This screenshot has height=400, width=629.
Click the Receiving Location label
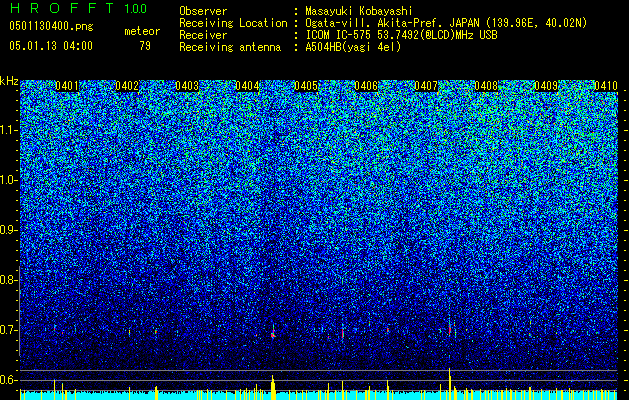coord(233,23)
